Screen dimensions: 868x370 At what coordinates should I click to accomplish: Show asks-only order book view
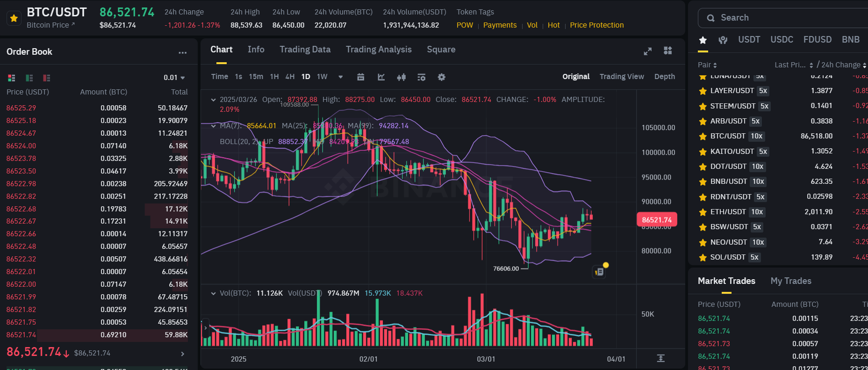click(x=47, y=78)
